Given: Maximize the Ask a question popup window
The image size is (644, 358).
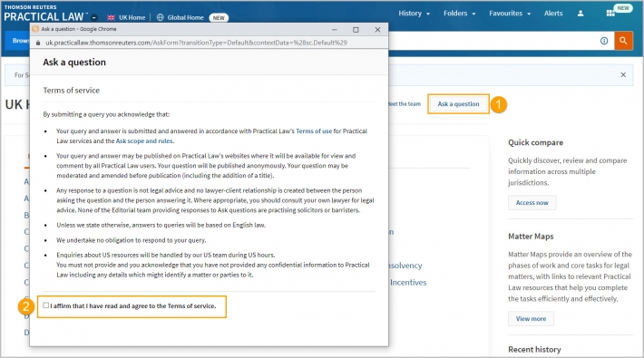Looking at the screenshot, I should [356, 30].
